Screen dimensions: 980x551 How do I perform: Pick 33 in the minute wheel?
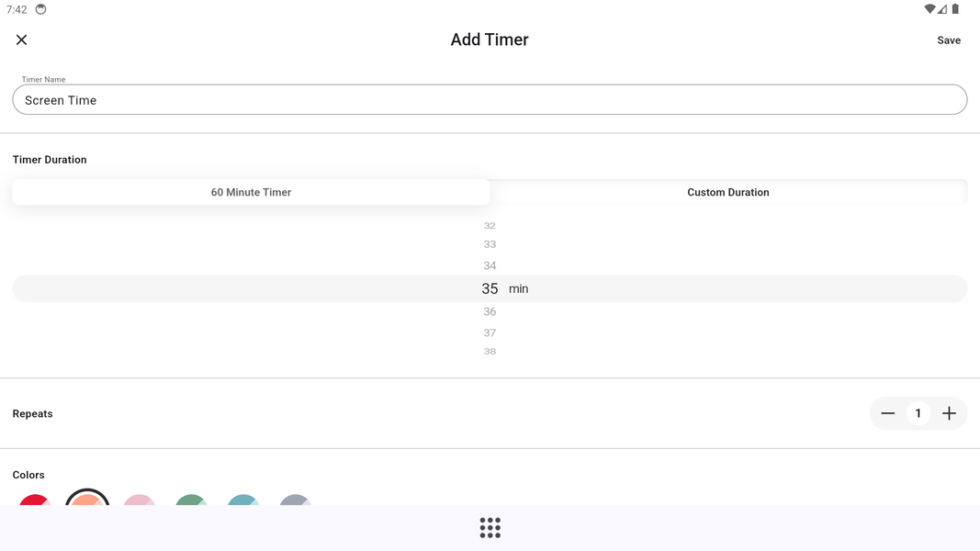pos(490,244)
